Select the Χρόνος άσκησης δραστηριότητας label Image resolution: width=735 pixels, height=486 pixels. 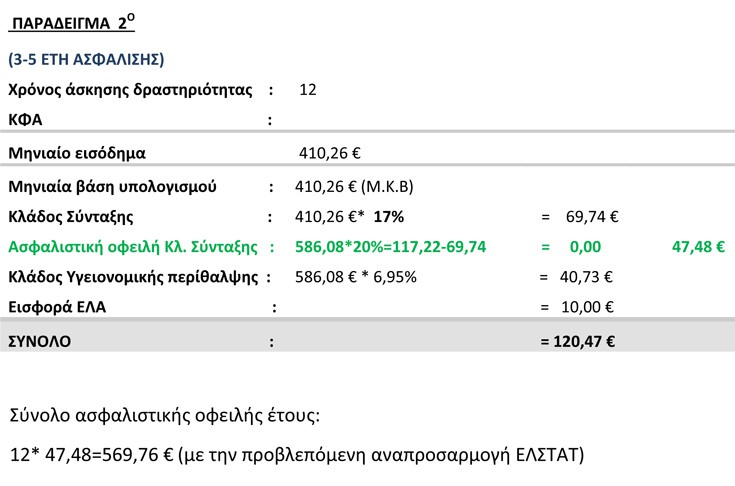pyautogui.click(x=127, y=90)
